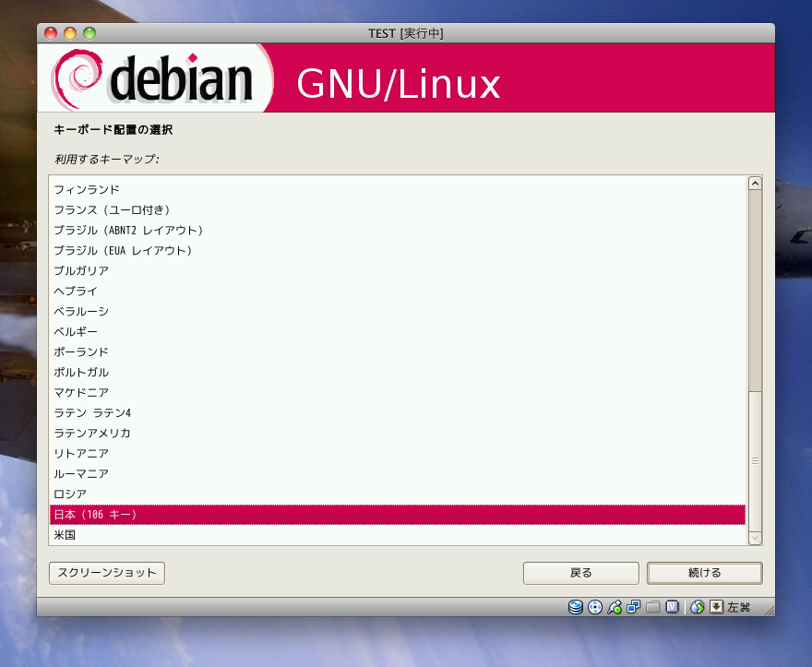Choose マケドニア from the keymap list

click(397, 392)
